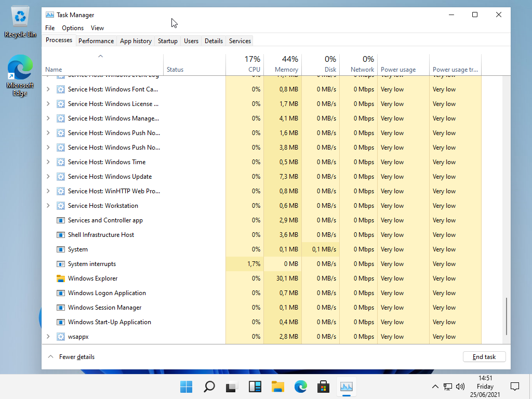Open File Explorer from the taskbar
The height and width of the screenshot is (399, 532).
tap(278, 387)
